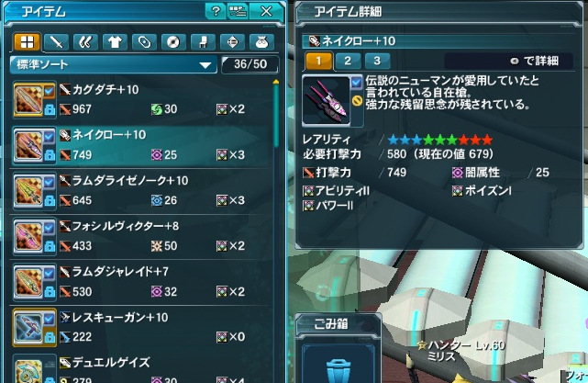Filter inventory by weapons sword icon
This screenshot has height=383, width=588.
[56, 42]
